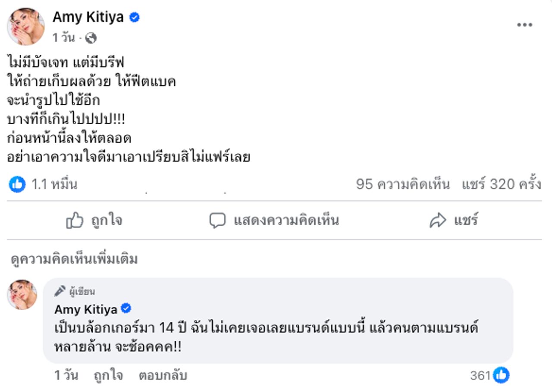Open the แชร์ 320 ครั้ง shares list
This screenshot has height=392, width=552.
click(502, 184)
